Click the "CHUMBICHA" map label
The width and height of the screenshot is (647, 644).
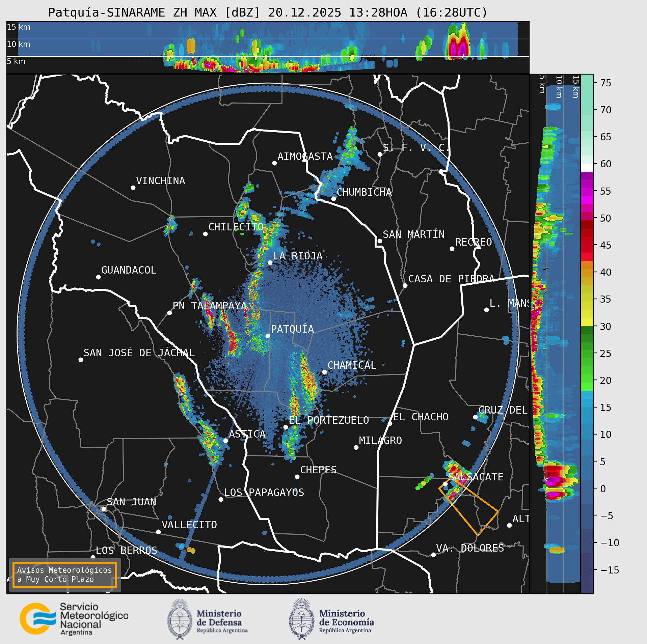click(x=364, y=192)
